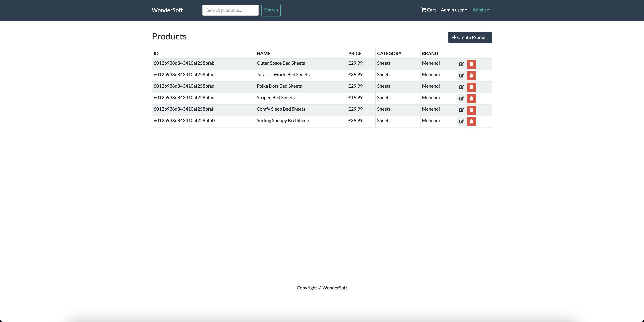Open the green Admin dropdown menu
The height and width of the screenshot is (322, 644).
(x=481, y=10)
